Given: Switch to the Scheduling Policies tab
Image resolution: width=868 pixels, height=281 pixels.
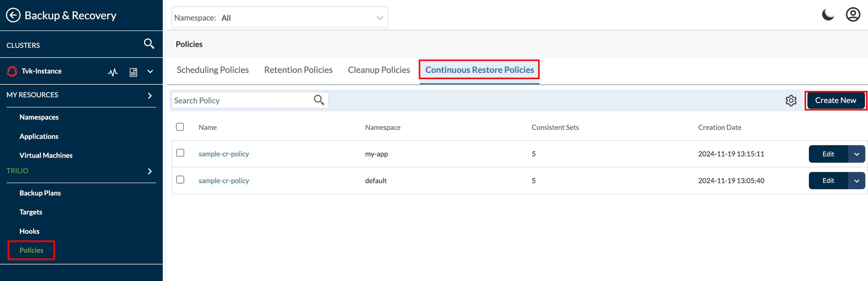Looking at the screenshot, I should point(212,70).
